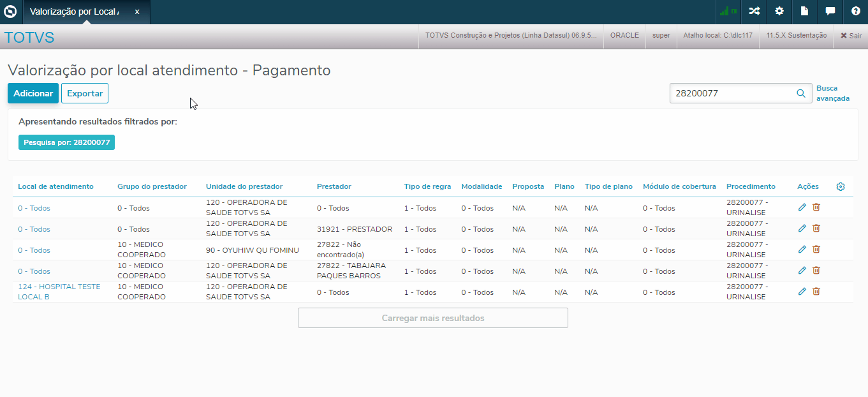
Task: Click the shuffle arrows icon
Action: (x=754, y=11)
